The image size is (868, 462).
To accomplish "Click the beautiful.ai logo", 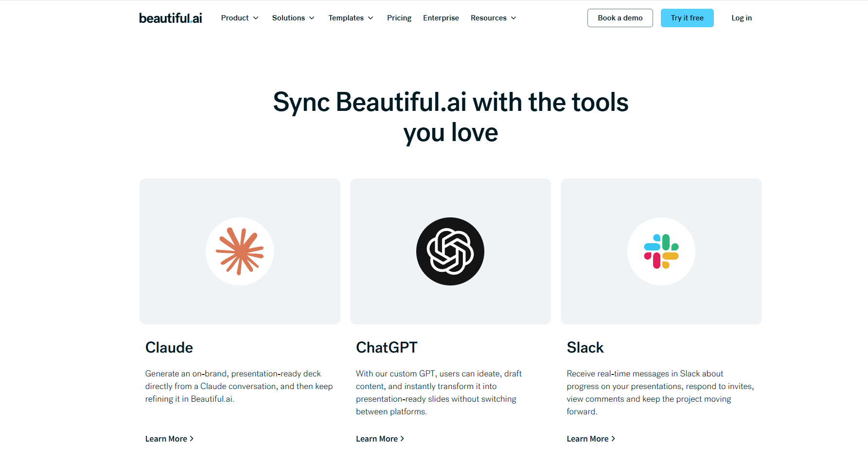I will (170, 18).
